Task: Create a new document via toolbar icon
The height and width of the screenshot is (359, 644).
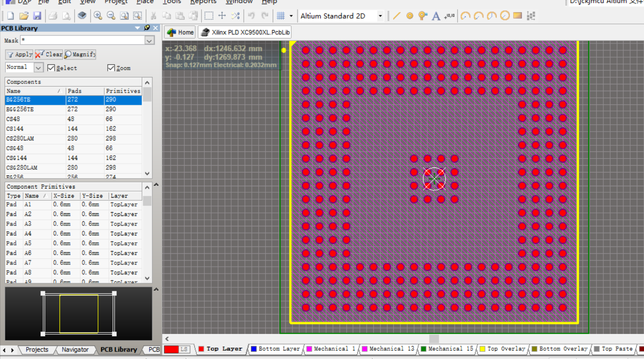Action: (11, 16)
